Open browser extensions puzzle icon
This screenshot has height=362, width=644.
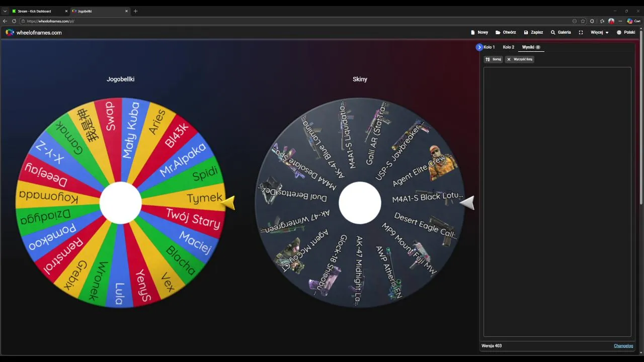click(x=592, y=21)
